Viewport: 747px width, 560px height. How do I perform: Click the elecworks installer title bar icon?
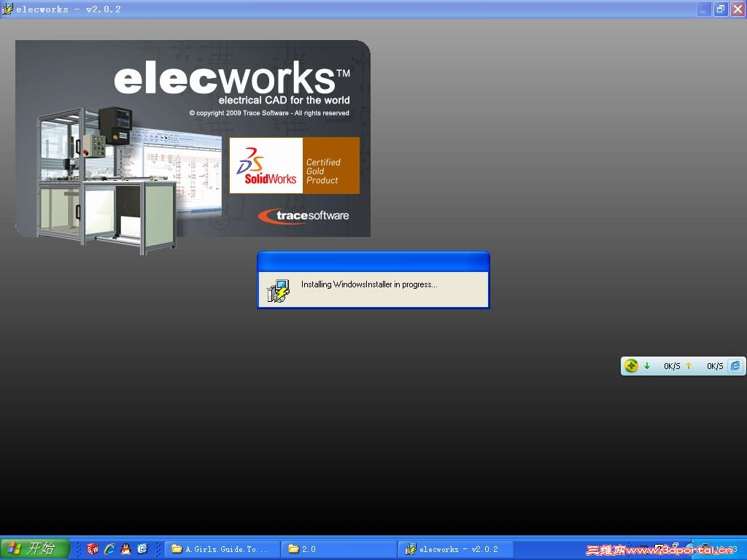pos(7,9)
